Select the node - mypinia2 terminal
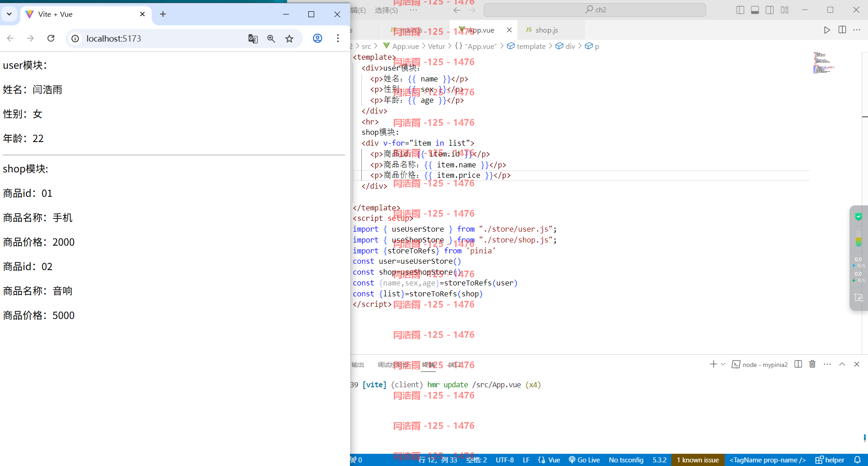 pos(759,365)
